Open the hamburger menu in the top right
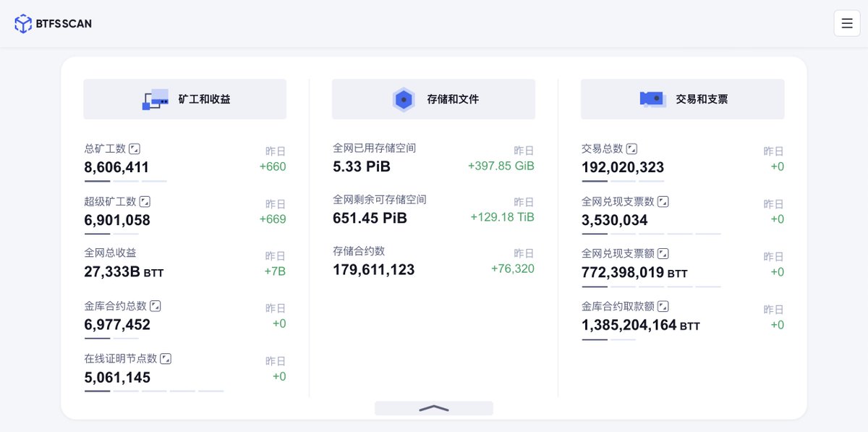The height and width of the screenshot is (432, 868). (x=847, y=22)
